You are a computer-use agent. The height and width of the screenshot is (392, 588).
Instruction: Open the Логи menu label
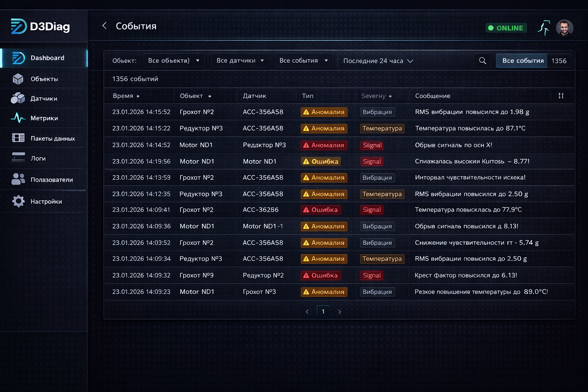coord(38,158)
